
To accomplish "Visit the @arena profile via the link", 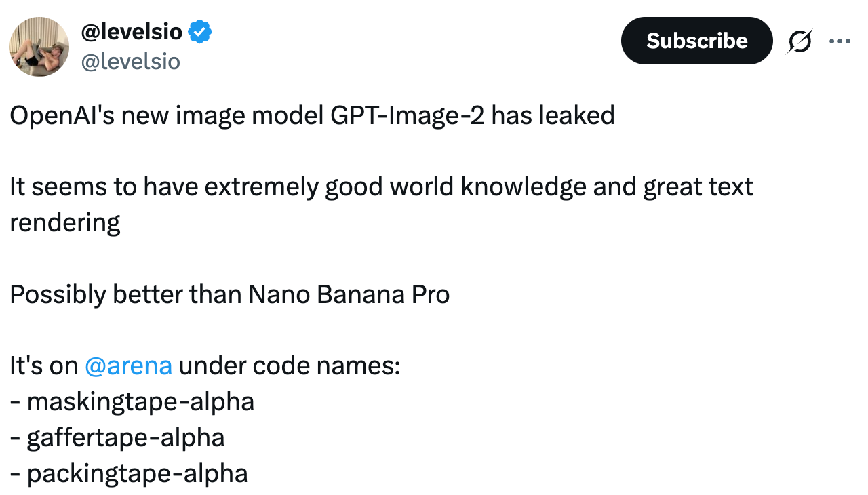I will coord(128,365).
